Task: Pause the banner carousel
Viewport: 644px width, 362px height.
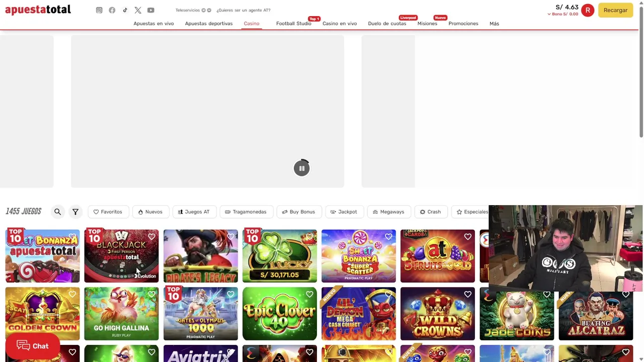Action: 301,168
